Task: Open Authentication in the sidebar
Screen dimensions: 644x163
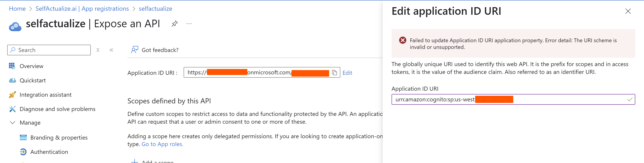Action: (x=49, y=152)
